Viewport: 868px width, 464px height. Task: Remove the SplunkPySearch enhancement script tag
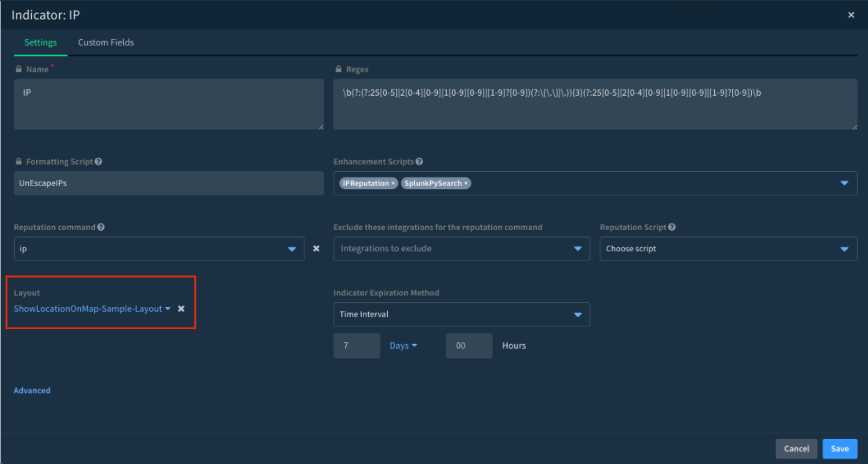click(x=466, y=184)
